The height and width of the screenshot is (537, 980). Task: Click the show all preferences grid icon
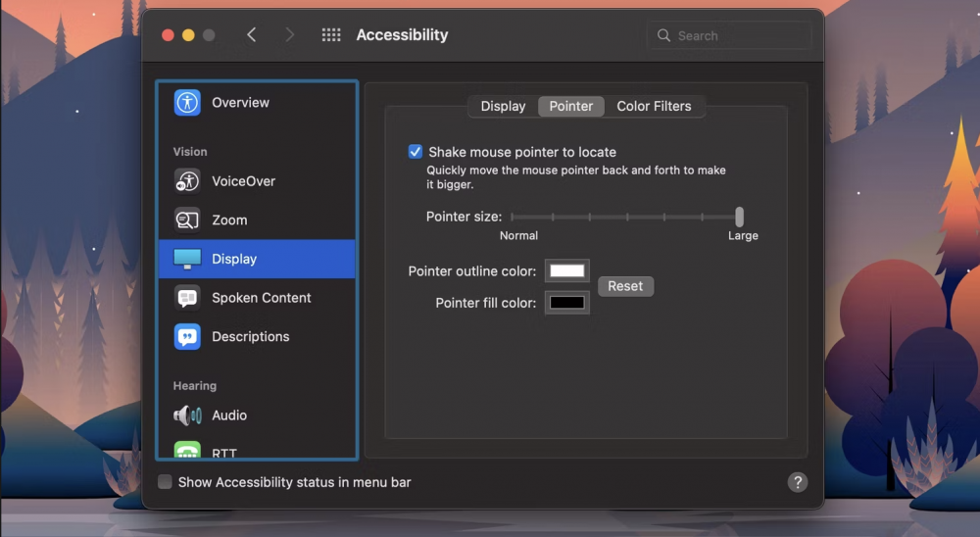331,35
